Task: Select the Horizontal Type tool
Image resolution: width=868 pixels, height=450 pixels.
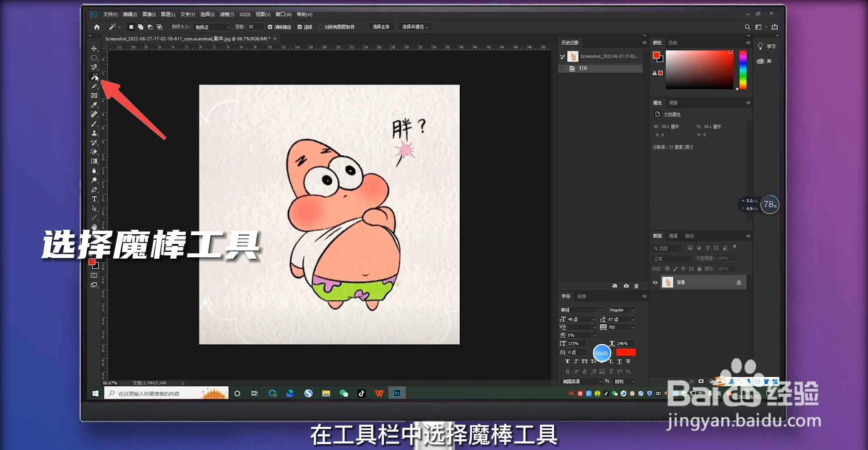Action: [x=94, y=199]
